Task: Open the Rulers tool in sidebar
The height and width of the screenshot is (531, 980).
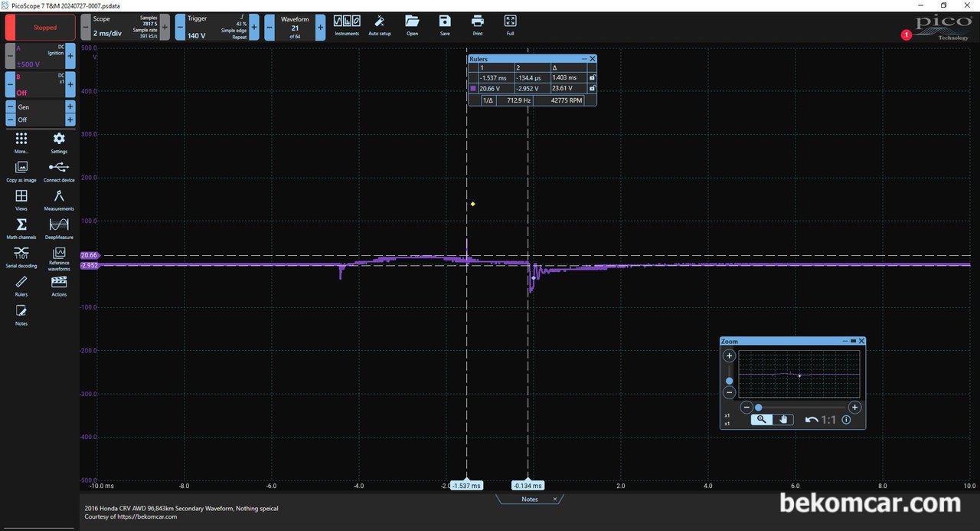Action: click(x=21, y=286)
